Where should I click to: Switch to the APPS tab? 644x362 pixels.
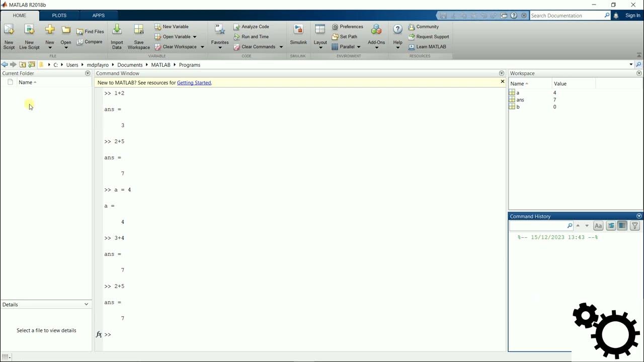coord(99,16)
